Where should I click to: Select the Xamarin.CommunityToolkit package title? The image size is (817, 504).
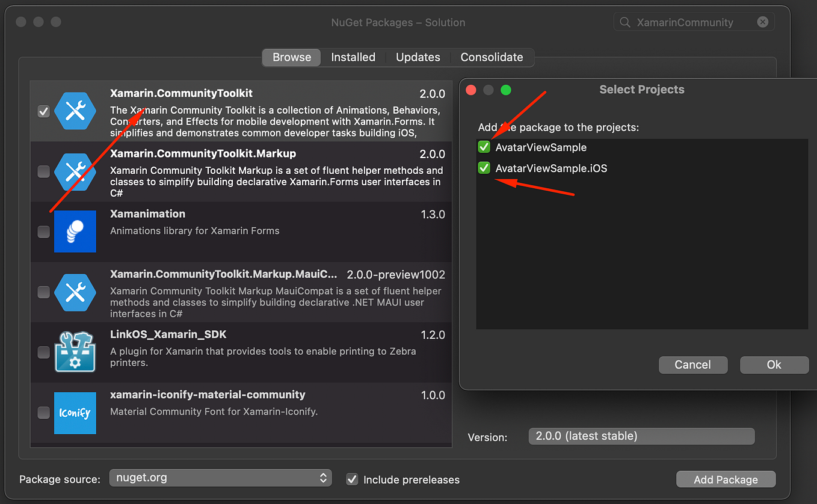tap(181, 93)
